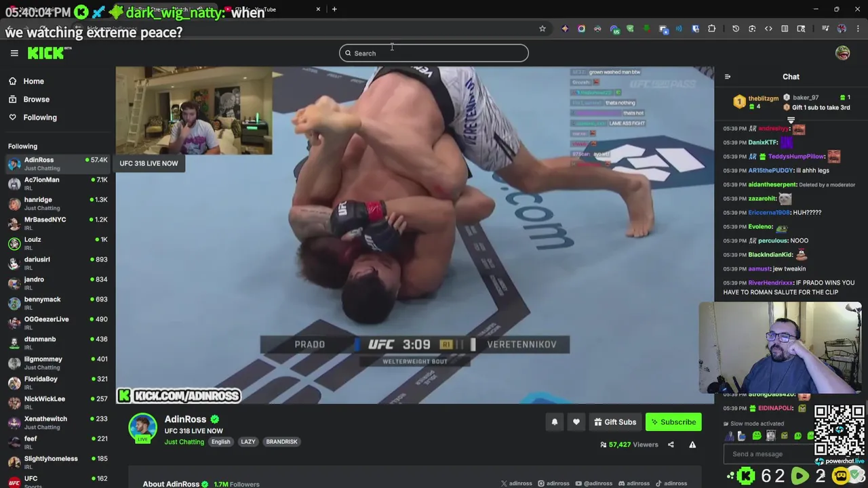
Task: Select AdinRoss in the following list
Action: point(58,163)
